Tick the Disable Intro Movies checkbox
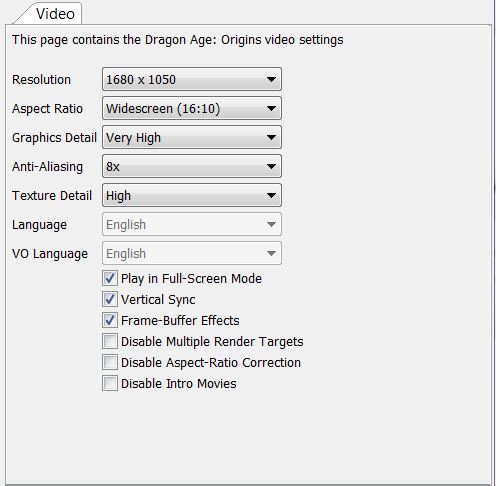The width and height of the screenshot is (496, 486). pos(110,383)
